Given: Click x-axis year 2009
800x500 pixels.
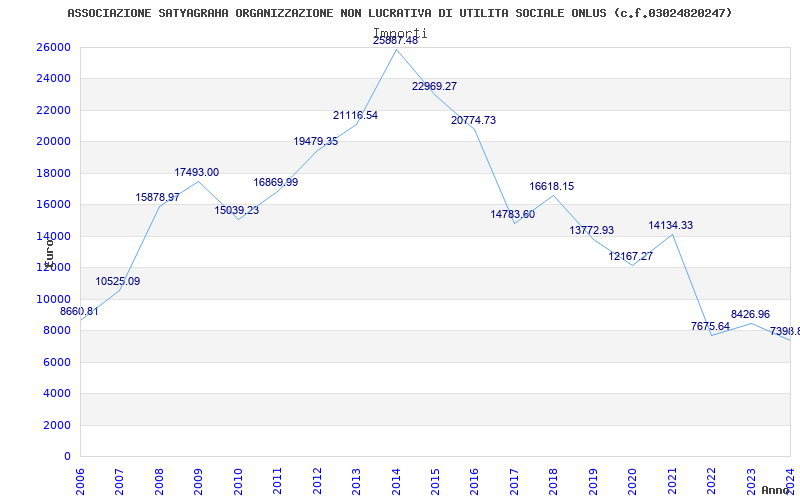Looking at the screenshot, I should 198,481.
